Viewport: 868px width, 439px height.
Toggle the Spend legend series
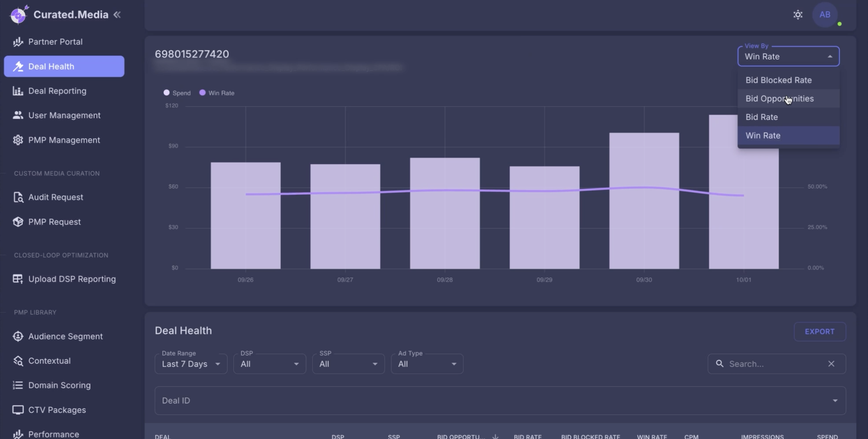coord(177,93)
